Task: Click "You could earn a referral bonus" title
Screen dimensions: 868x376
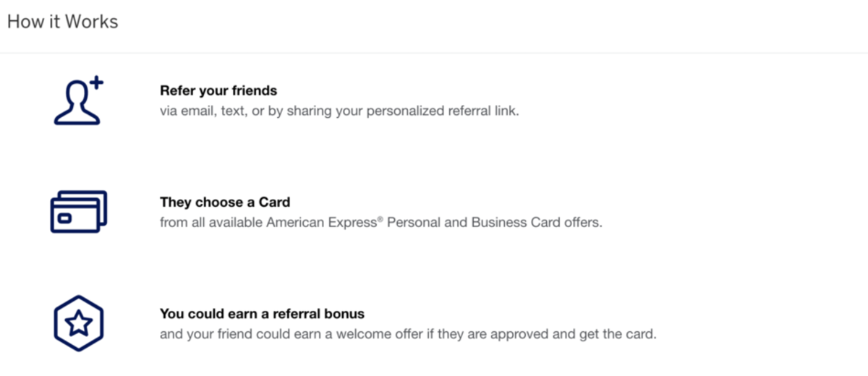Action: (x=262, y=314)
